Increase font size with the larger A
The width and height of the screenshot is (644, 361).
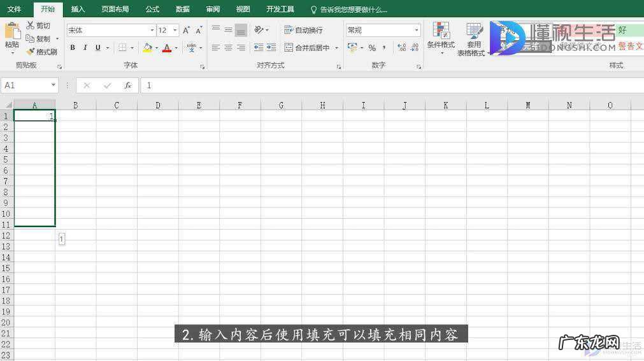[x=186, y=30]
